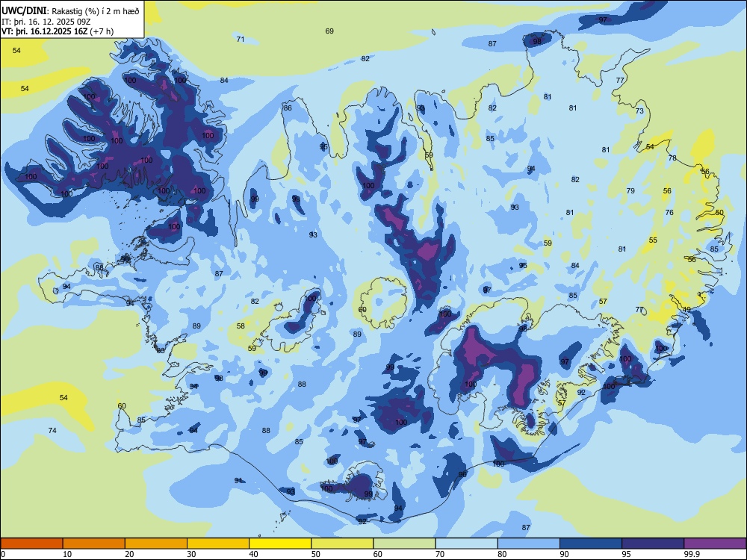Click the title 'UWC/DINI: Rakastig (%) í 2 m hæð'

(70, 11)
